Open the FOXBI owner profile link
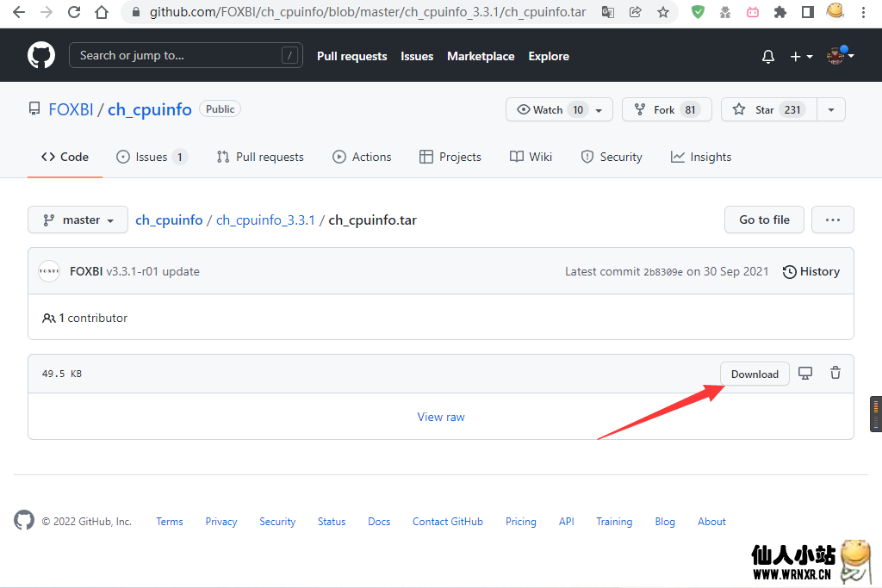Screen dimensions: 882x588 click(71, 109)
